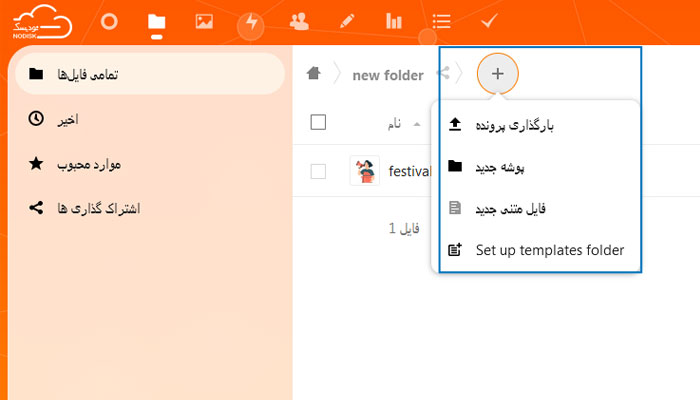Image resolution: width=700 pixels, height=400 pixels.
Task: Click the Nodisk cloud logo
Action: click(42, 22)
